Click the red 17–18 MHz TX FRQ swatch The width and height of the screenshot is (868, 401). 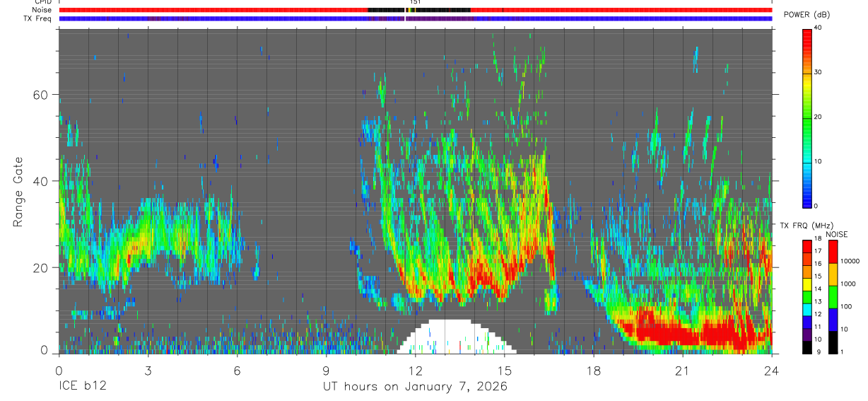pyautogui.click(x=807, y=245)
